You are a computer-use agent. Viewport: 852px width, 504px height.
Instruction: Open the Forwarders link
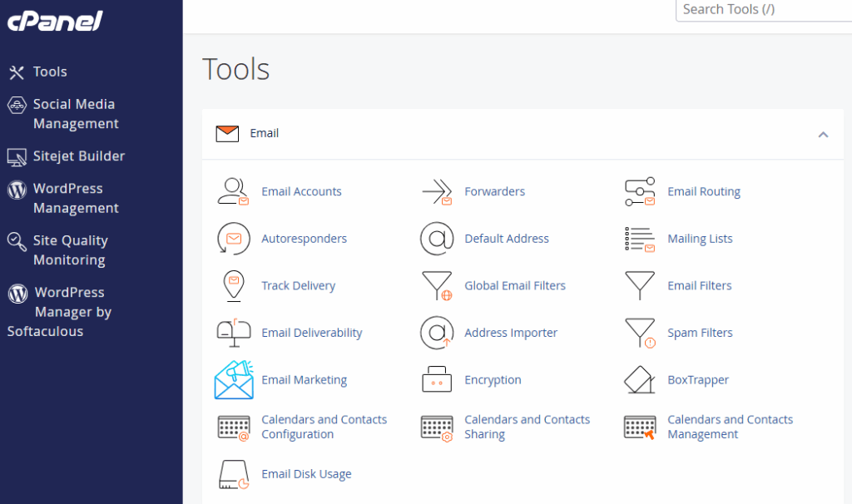point(494,192)
